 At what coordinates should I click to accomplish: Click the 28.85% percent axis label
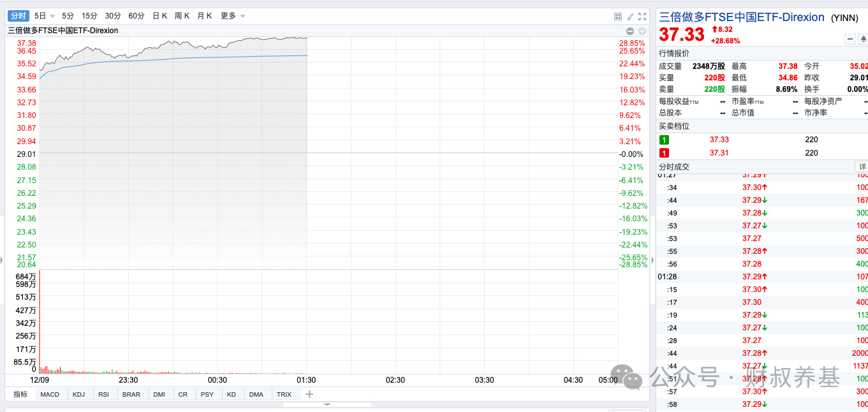632,43
